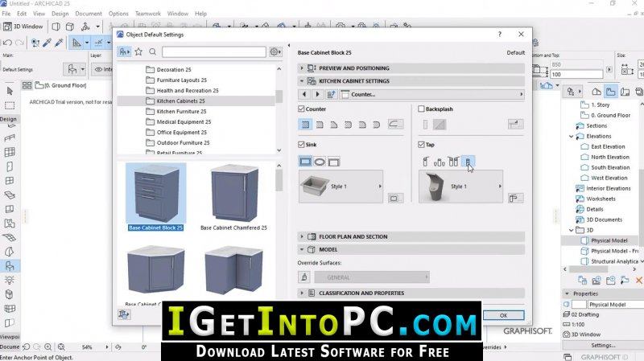Select Base Cabinet Chamfered 25 thumbnail

[x=233, y=197]
